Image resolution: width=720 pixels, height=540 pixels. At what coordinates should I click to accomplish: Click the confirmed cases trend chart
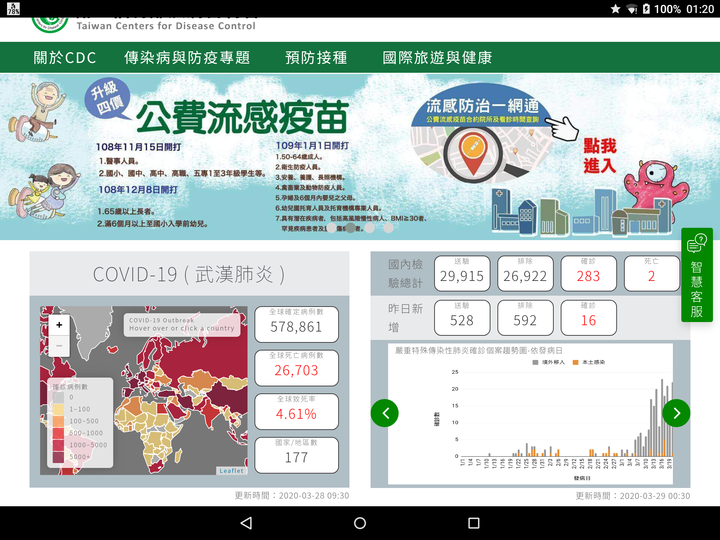coord(530,414)
